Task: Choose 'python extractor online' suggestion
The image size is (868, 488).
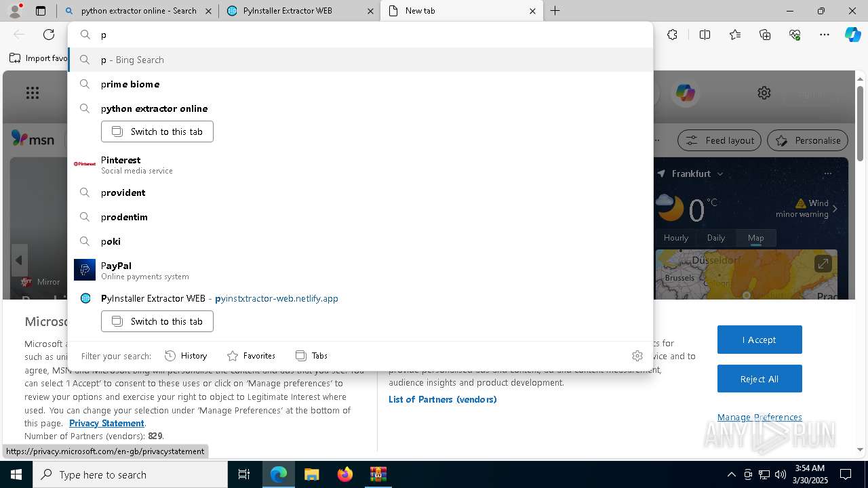Action: [x=361, y=108]
